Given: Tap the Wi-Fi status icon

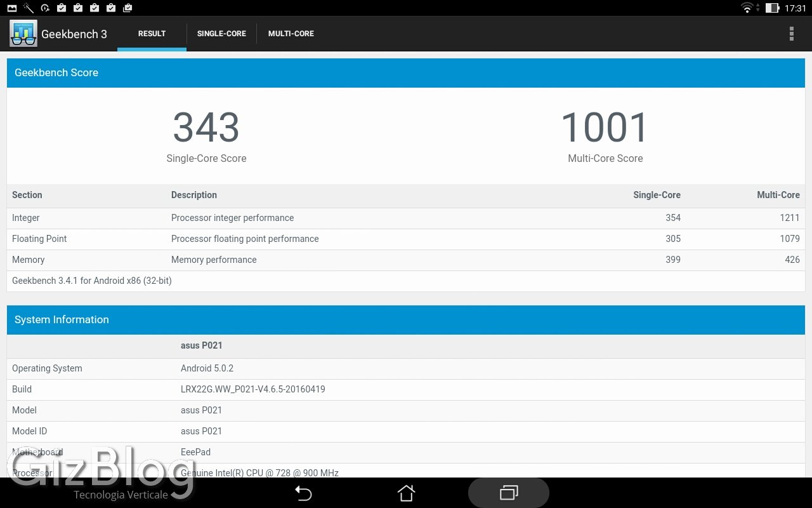Looking at the screenshot, I should (747, 8).
